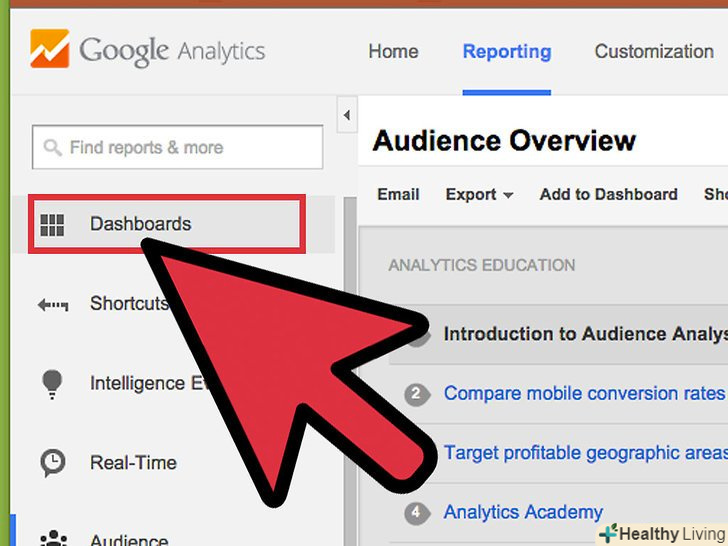Open Intelligence Events in the sidebar

149,384
